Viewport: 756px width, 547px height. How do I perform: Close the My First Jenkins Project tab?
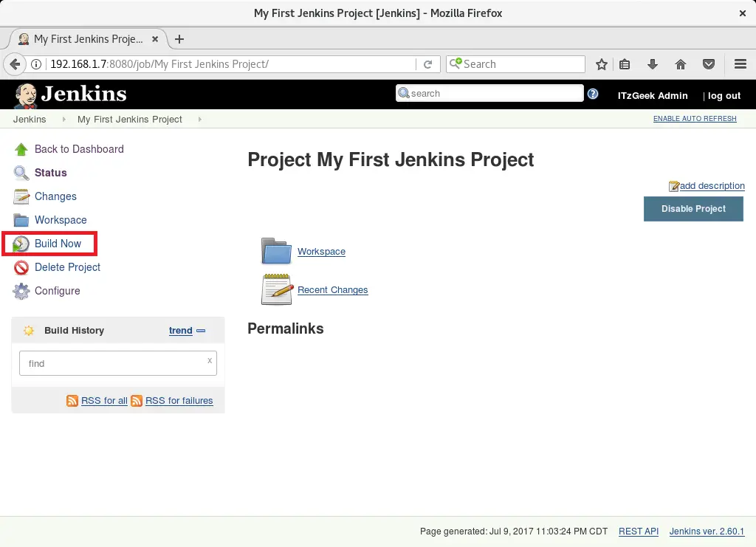[x=155, y=39]
